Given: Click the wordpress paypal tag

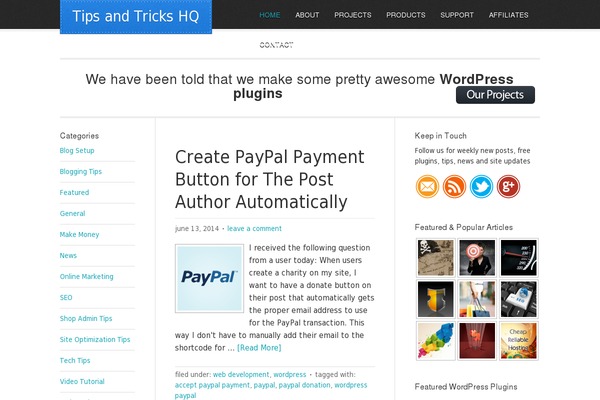Looking at the screenshot, I should (x=271, y=390).
